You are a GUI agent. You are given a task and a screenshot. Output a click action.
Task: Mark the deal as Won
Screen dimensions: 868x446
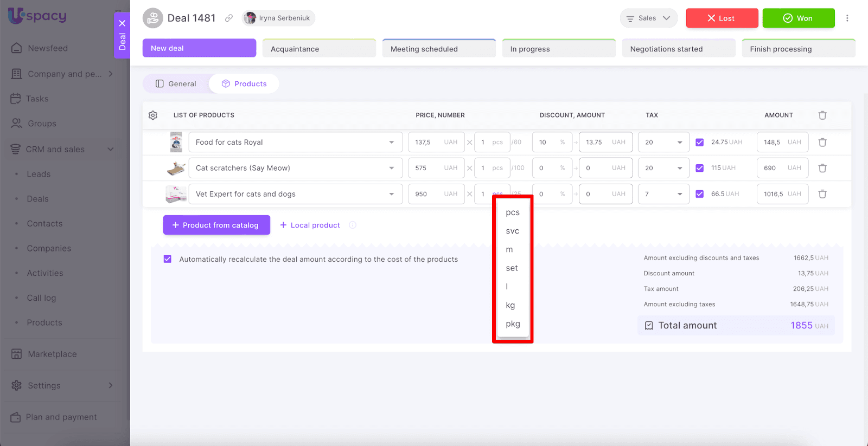[x=798, y=18]
